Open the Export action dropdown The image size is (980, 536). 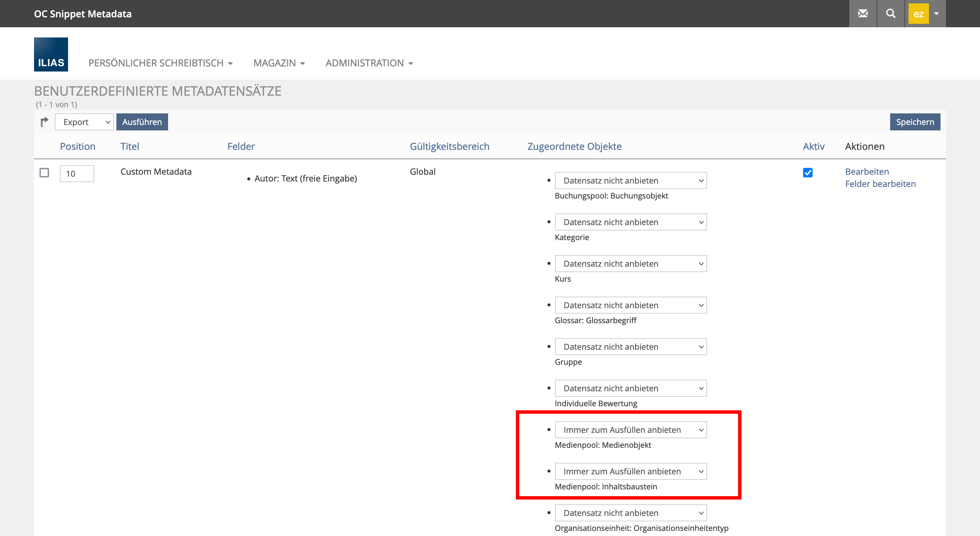[84, 122]
